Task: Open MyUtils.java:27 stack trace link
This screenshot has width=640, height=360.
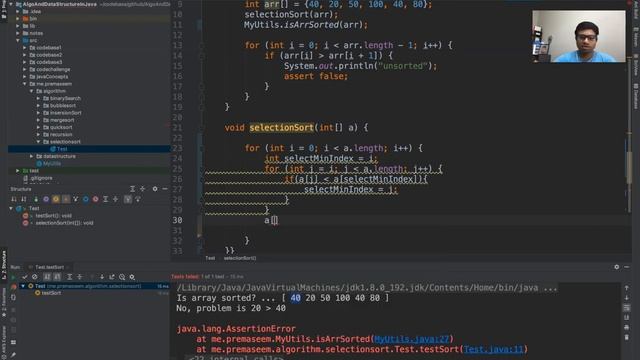Action: click(x=411, y=339)
